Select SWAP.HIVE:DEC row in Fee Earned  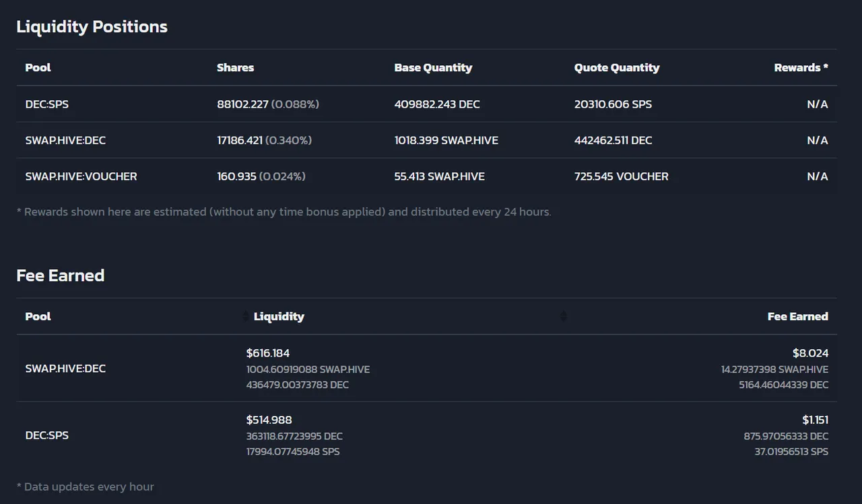coord(427,368)
